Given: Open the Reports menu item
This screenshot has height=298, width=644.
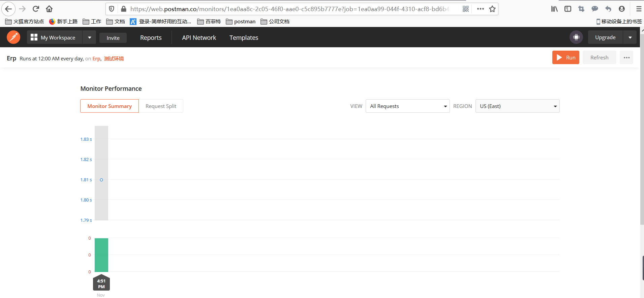Looking at the screenshot, I should click(151, 38).
